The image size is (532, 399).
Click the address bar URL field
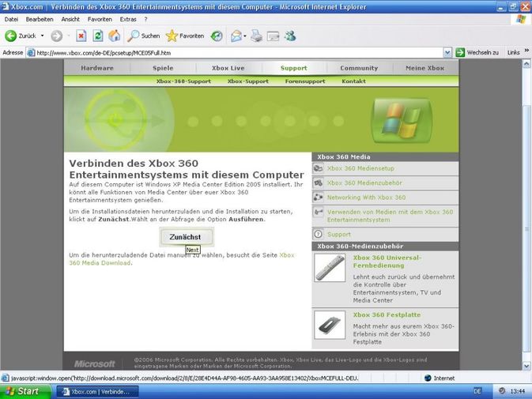[239, 53]
